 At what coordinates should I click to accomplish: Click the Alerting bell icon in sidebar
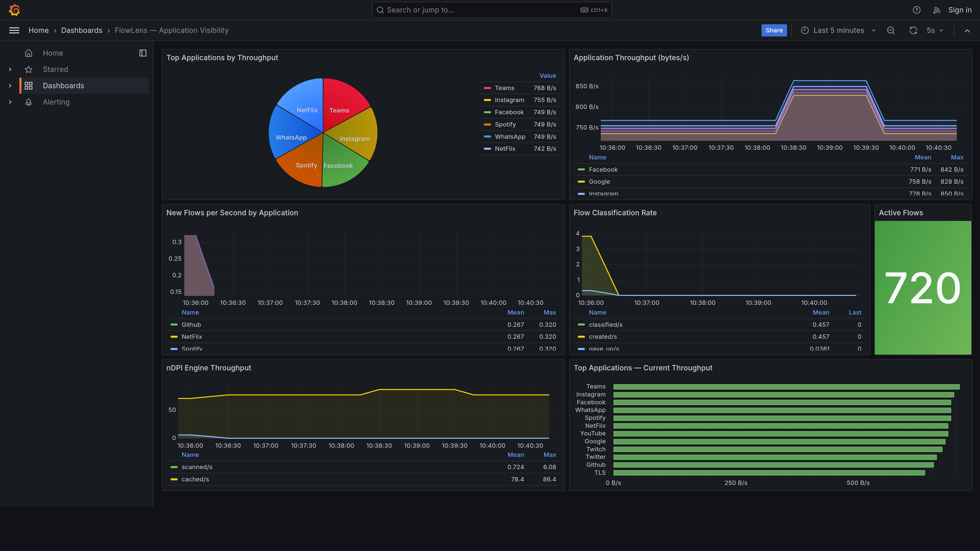[x=29, y=102]
